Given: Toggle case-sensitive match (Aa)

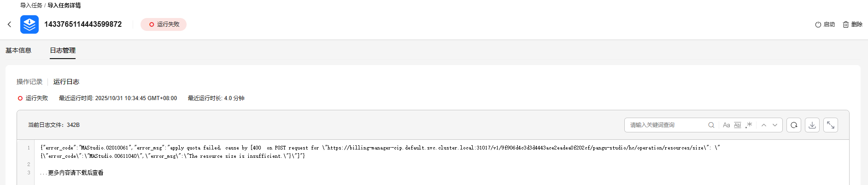Looking at the screenshot, I should 727,125.
